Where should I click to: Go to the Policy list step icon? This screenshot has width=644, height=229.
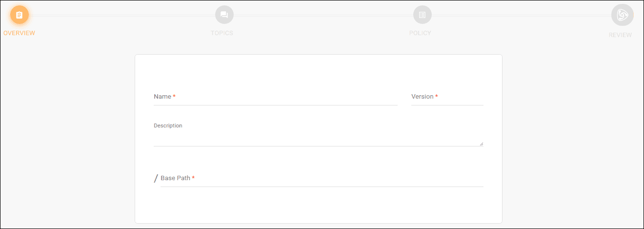(x=423, y=15)
